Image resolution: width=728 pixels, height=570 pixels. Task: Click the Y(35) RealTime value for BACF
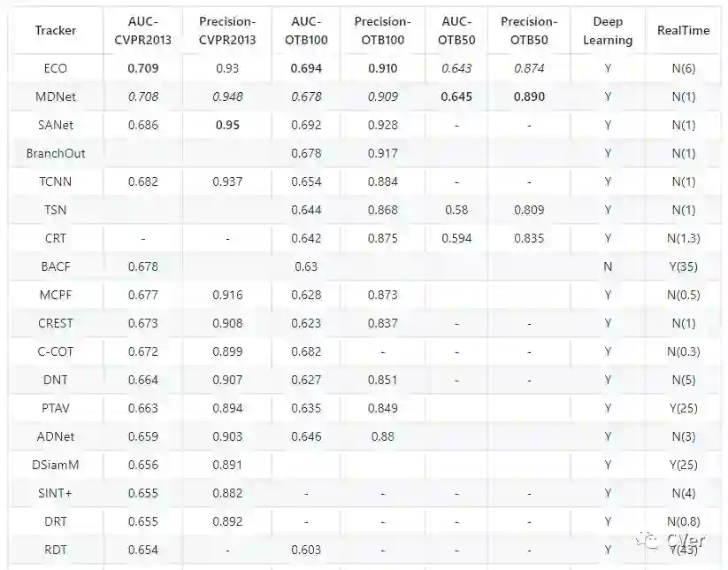pos(683,266)
